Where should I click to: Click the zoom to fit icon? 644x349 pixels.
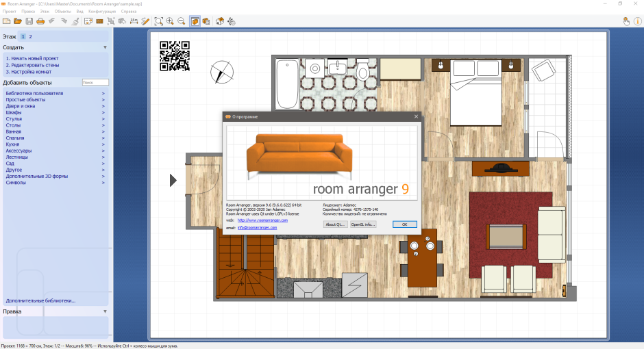158,21
